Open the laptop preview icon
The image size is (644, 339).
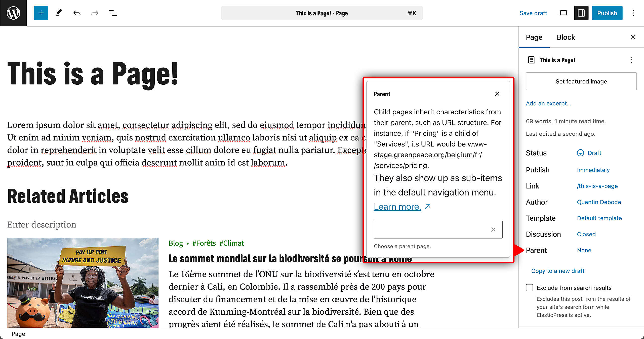click(x=563, y=13)
